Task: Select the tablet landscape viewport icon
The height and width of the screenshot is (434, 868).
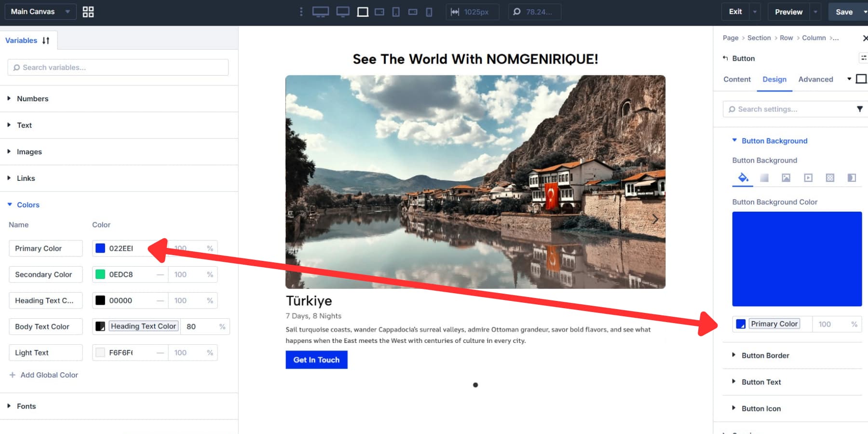Action: pos(379,11)
